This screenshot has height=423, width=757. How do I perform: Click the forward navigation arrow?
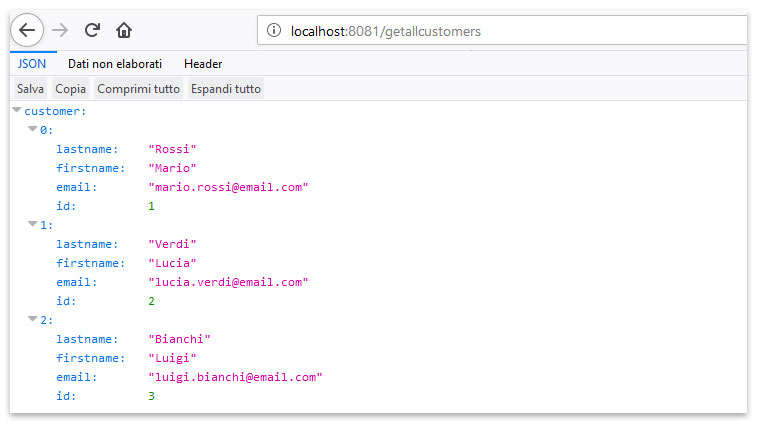pos(60,30)
